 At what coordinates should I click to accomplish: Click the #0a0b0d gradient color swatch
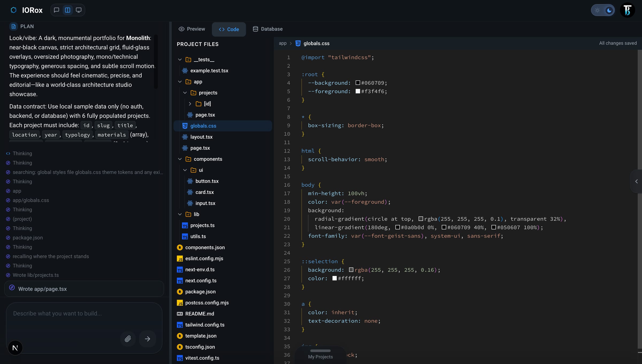pyautogui.click(x=398, y=227)
